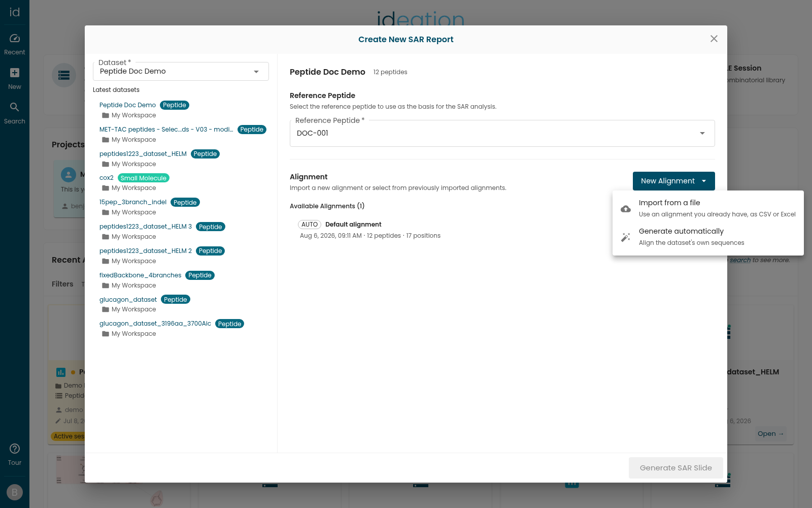Close the Create New SAR Report dialog
This screenshot has width=812, height=508.
(714, 39)
